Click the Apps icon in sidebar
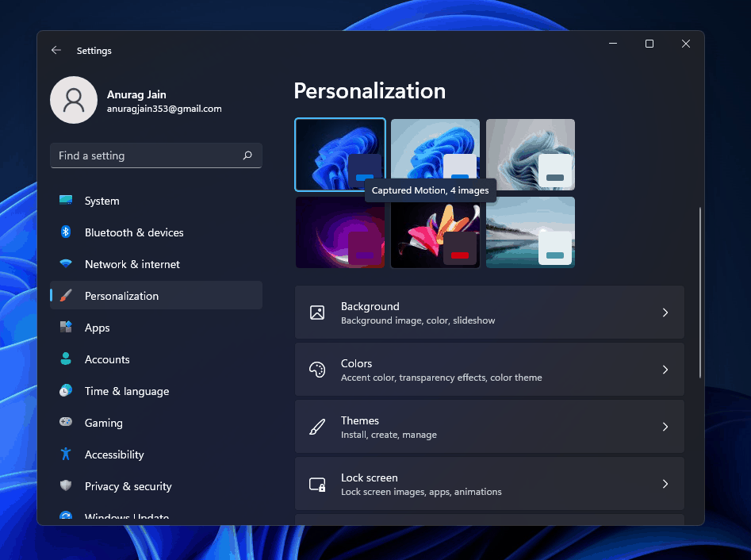 point(66,327)
